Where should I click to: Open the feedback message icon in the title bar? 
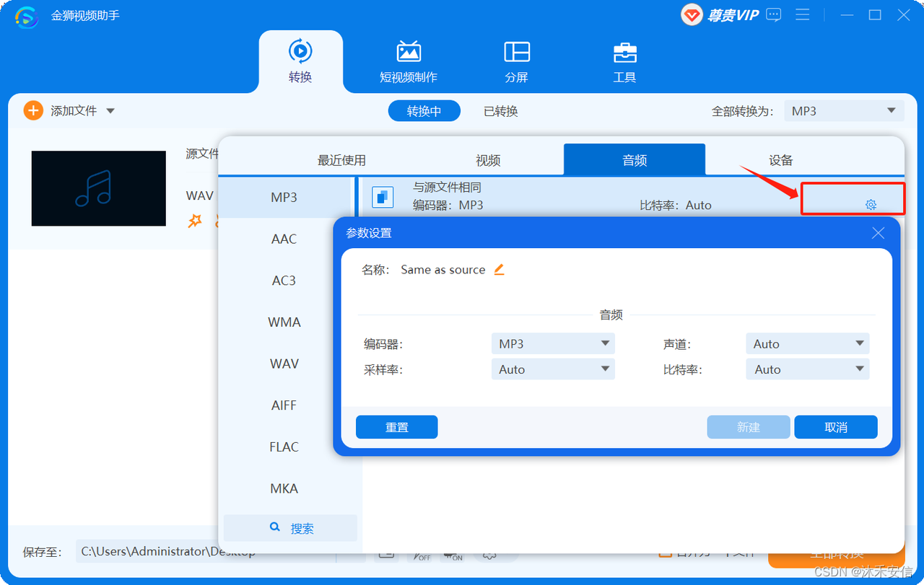tap(774, 15)
